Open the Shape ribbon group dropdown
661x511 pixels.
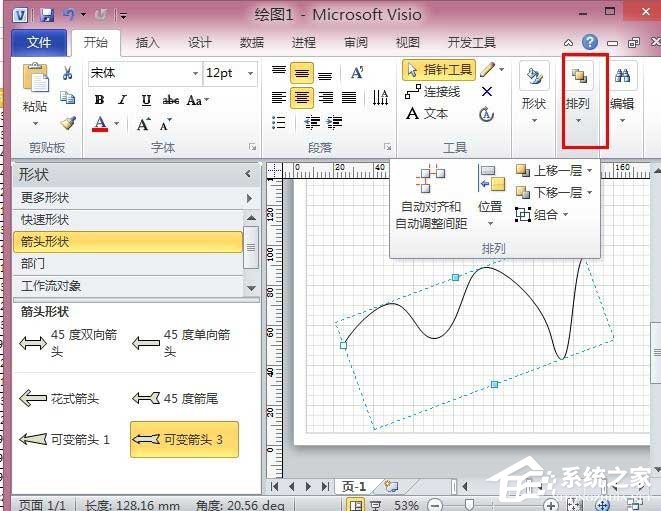[x=534, y=94]
